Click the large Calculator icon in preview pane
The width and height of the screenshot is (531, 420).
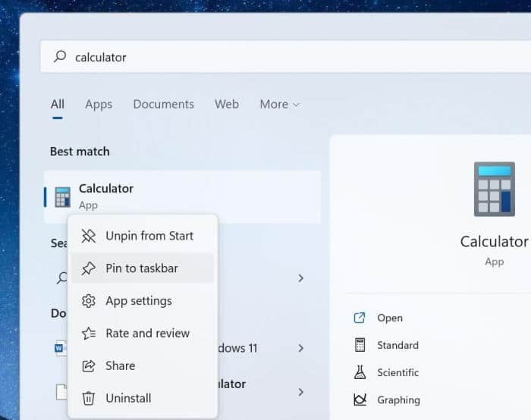[495, 190]
